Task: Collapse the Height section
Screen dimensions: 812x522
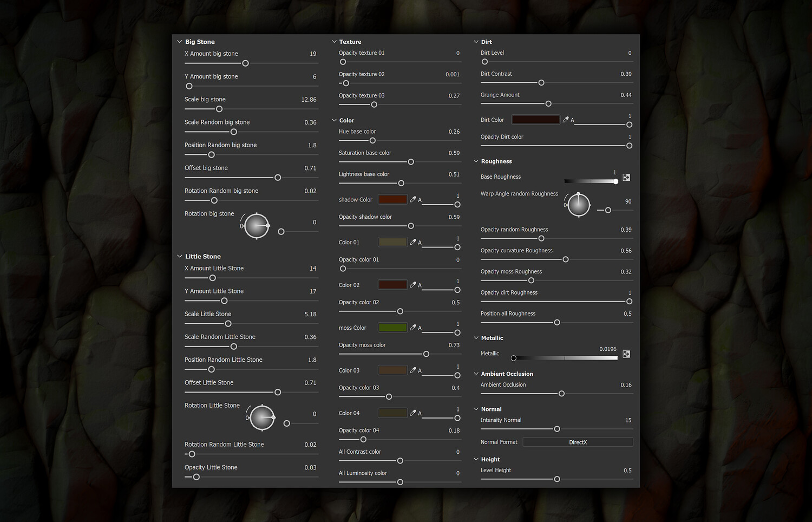Action: click(x=476, y=459)
